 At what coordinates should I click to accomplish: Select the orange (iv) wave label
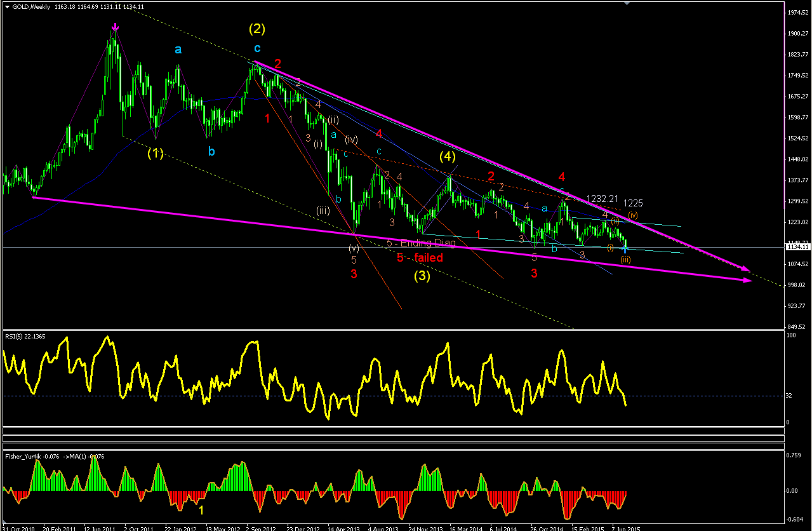(634, 216)
